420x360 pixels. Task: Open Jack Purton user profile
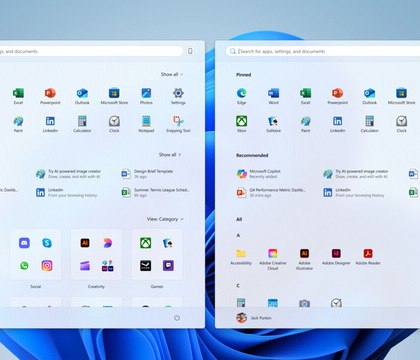coord(254,318)
